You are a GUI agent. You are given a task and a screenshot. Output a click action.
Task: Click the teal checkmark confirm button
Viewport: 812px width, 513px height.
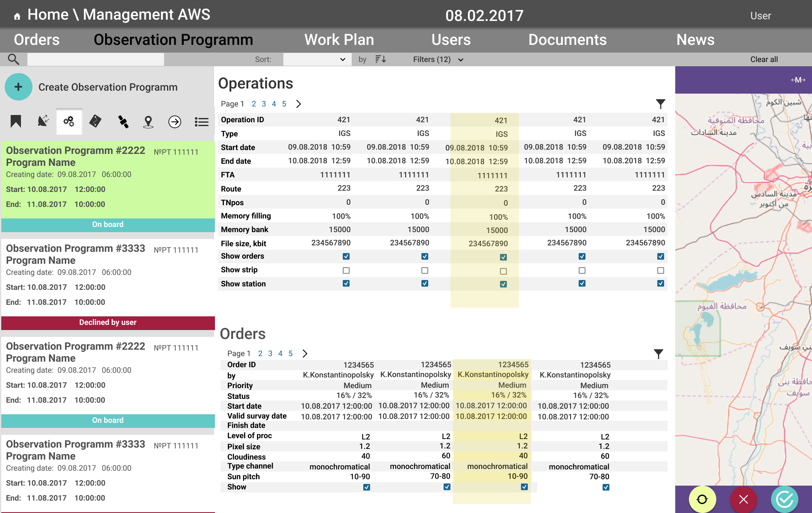pos(785,499)
